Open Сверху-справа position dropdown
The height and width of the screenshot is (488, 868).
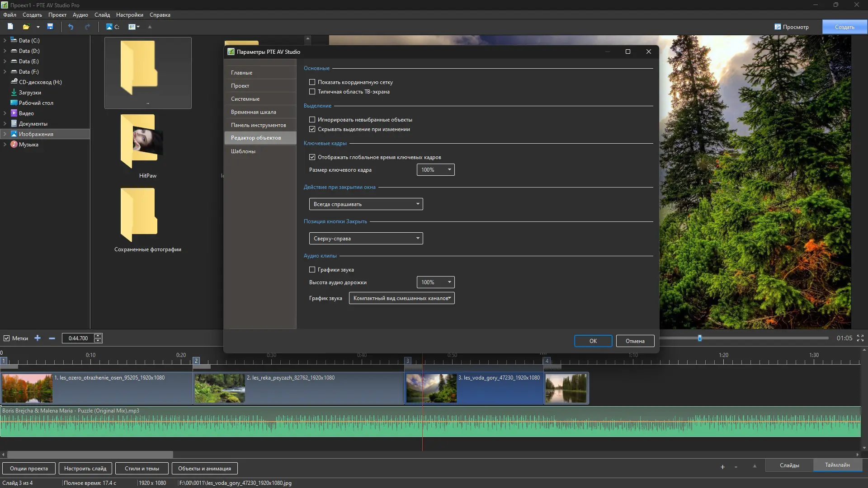point(366,239)
